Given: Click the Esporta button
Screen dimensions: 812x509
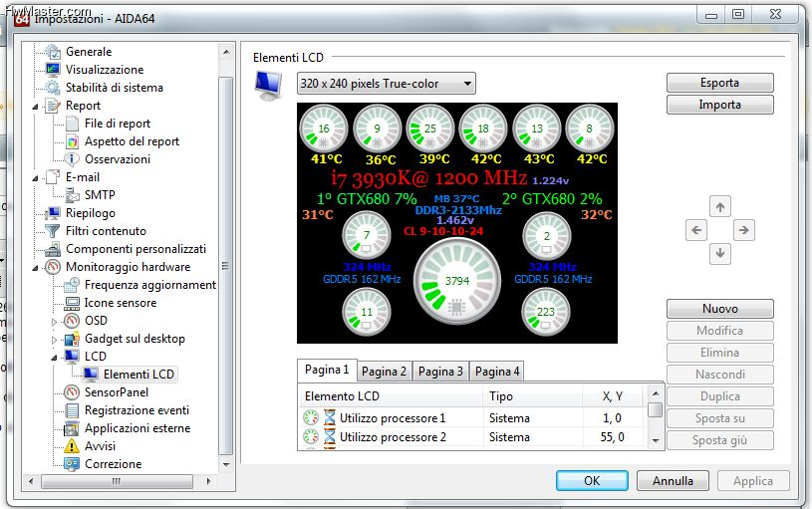Looking at the screenshot, I should [719, 83].
